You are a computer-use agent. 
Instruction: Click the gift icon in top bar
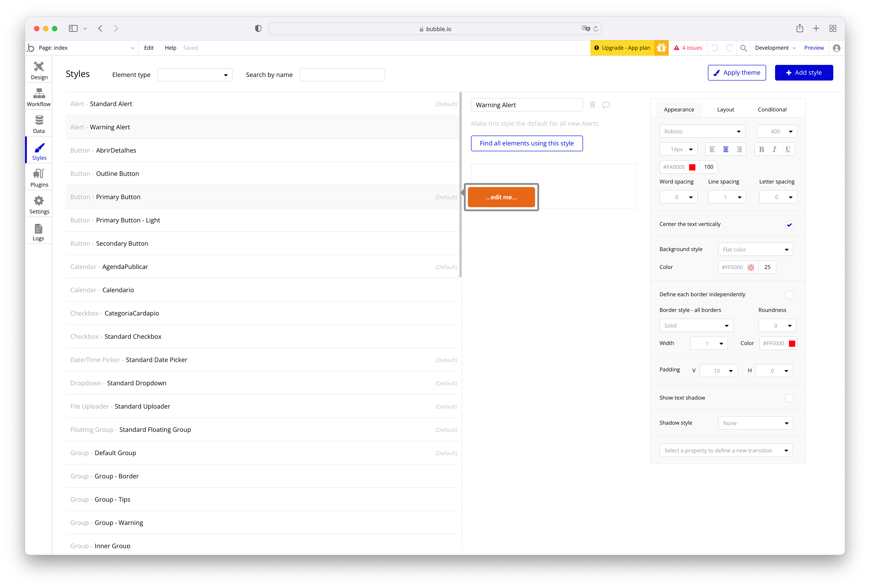[x=662, y=48]
